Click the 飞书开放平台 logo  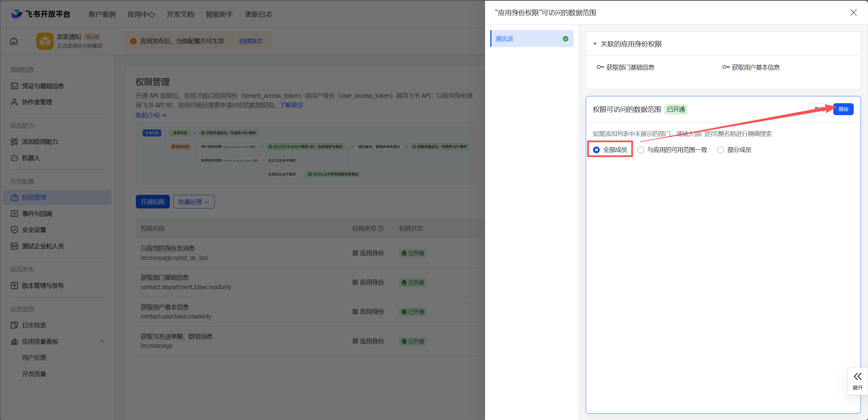41,14
